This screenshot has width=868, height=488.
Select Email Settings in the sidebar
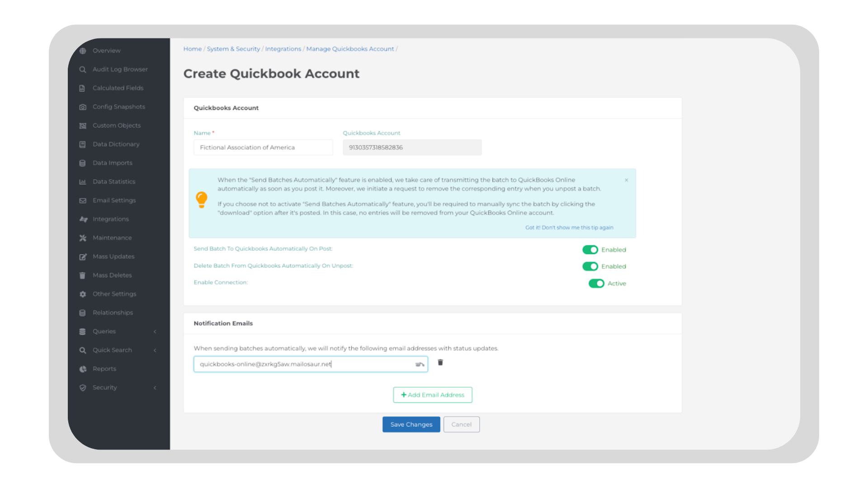(x=114, y=200)
